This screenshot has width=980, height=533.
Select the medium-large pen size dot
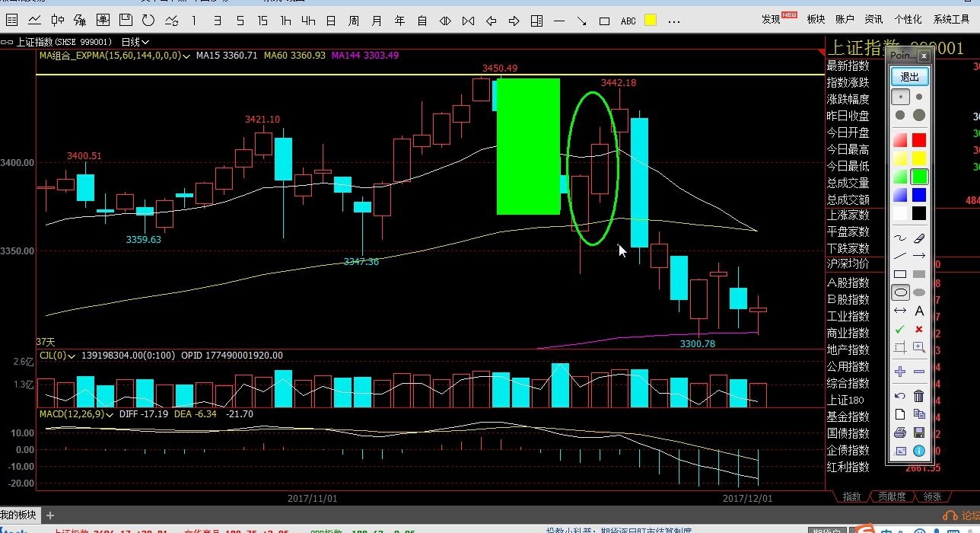click(900, 115)
